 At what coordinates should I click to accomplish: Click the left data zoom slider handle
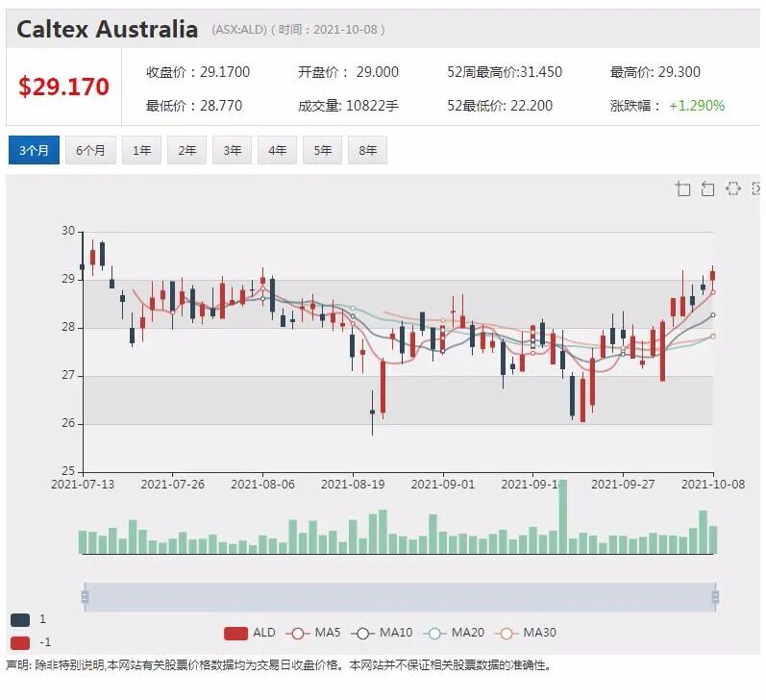coord(85,597)
